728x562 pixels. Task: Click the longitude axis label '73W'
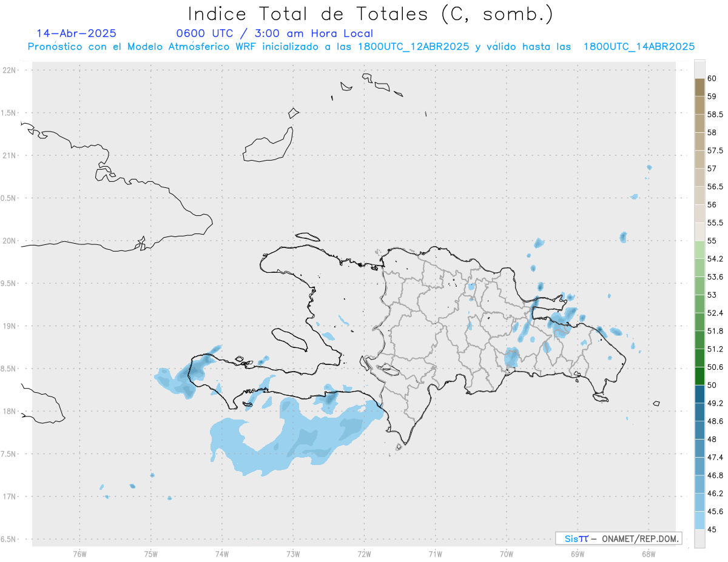point(293,554)
